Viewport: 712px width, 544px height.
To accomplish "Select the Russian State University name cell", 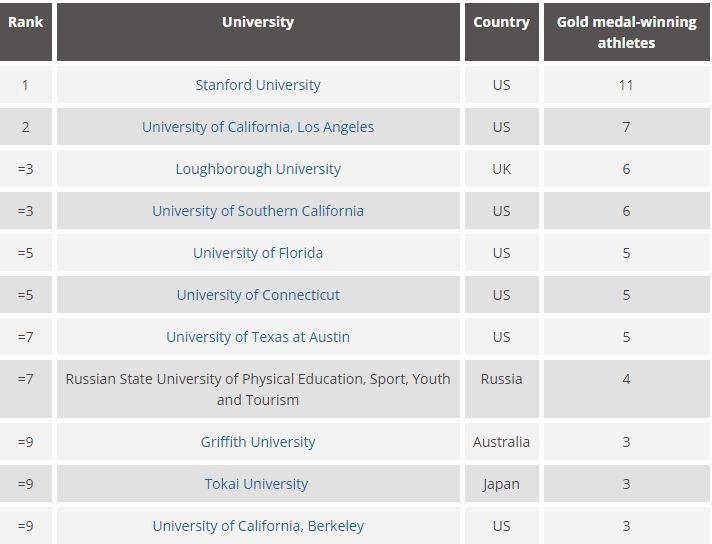I will click(x=258, y=389).
